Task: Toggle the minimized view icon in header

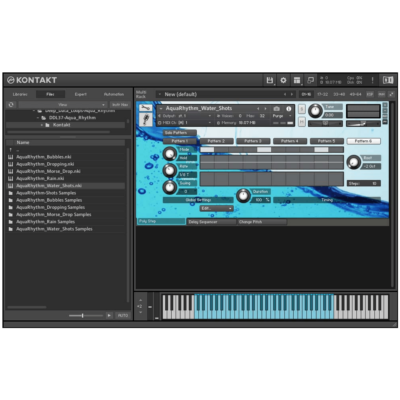Action: (310, 80)
